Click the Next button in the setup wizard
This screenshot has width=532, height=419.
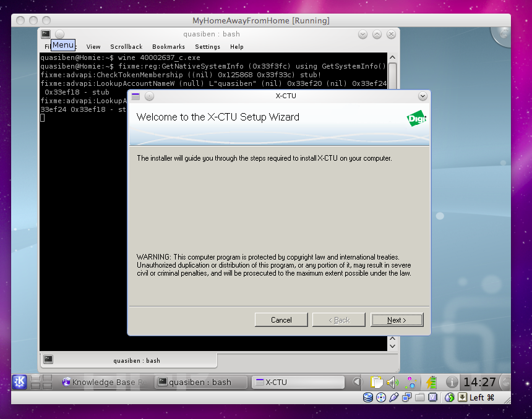tap(397, 320)
